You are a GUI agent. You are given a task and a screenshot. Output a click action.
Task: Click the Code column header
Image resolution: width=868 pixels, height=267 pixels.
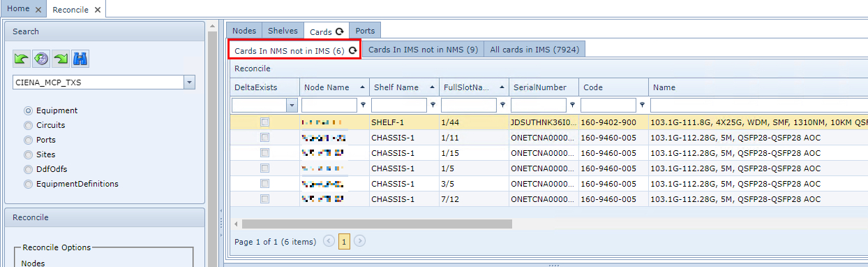click(613, 87)
